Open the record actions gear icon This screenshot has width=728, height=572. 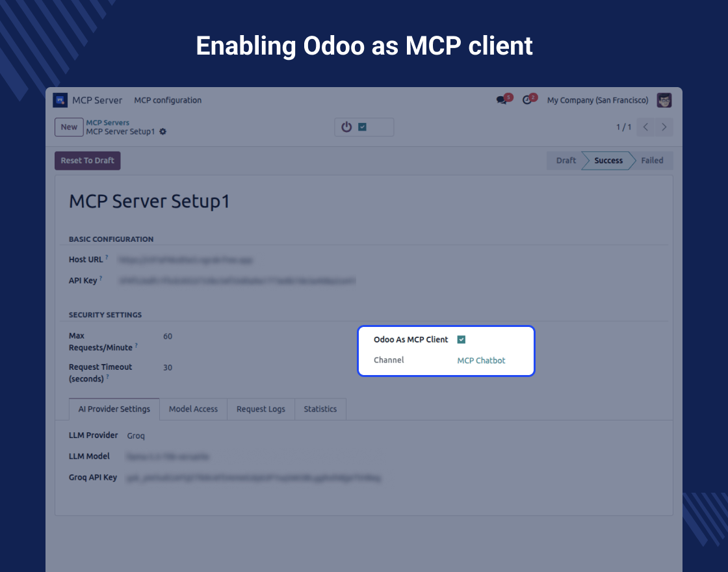tap(163, 132)
